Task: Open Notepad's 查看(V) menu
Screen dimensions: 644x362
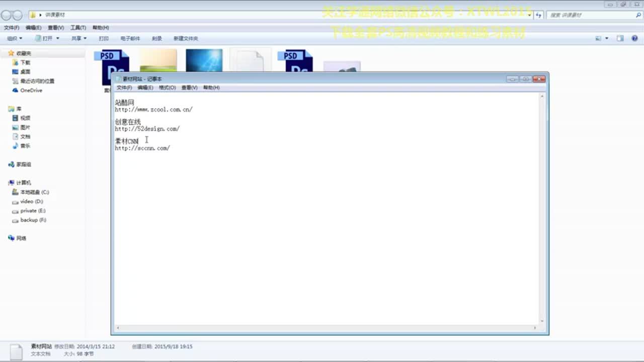Action: [x=190, y=87]
